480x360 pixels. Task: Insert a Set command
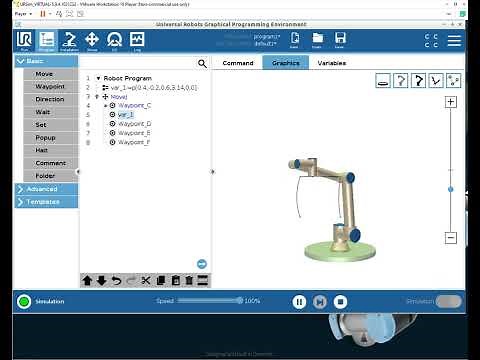pyautogui.click(x=51, y=125)
